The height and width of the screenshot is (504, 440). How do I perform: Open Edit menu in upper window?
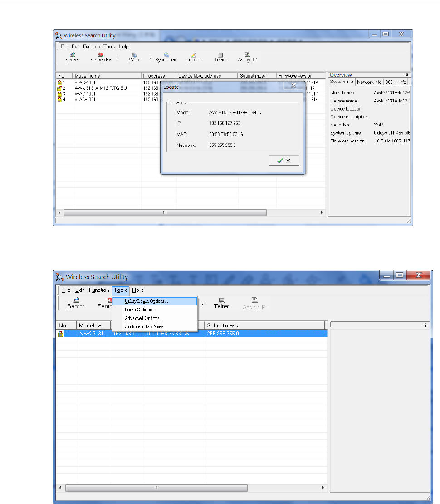point(76,46)
